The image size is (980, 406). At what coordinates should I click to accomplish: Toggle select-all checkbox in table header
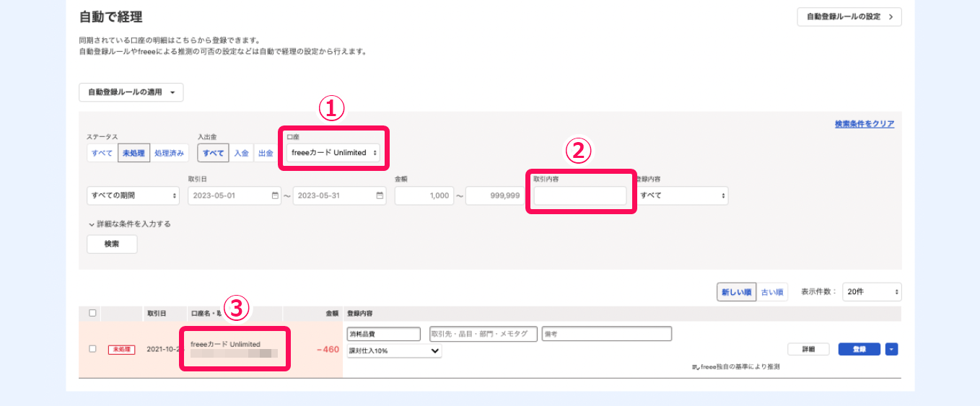tap(92, 313)
